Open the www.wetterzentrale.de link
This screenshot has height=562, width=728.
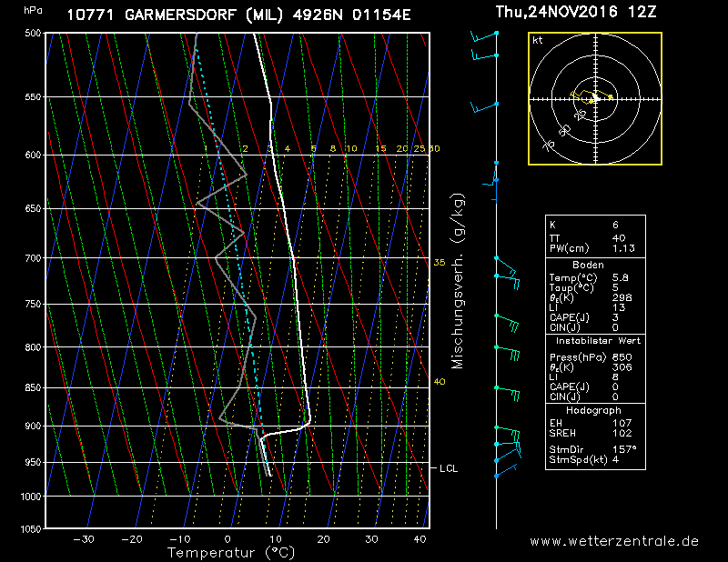pyautogui.click(x=614, y=541)
